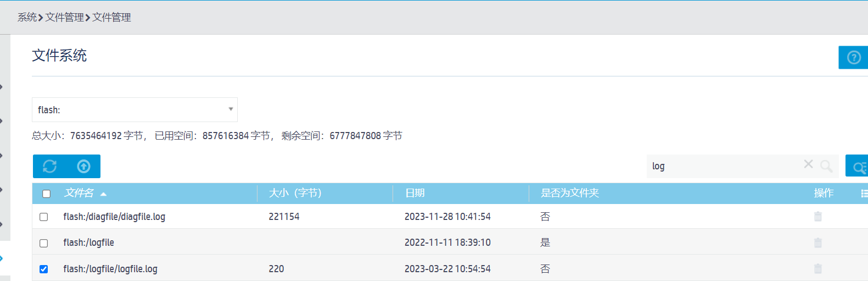The width and height of the screenshot is (868, 281).
Task: Open the flash: storage dropdown
Action: pyautogui.click(x=135, y=110)
